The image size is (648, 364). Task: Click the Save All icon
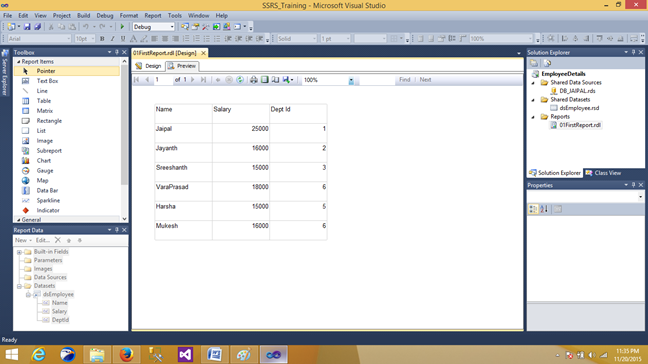click(37, 27)
